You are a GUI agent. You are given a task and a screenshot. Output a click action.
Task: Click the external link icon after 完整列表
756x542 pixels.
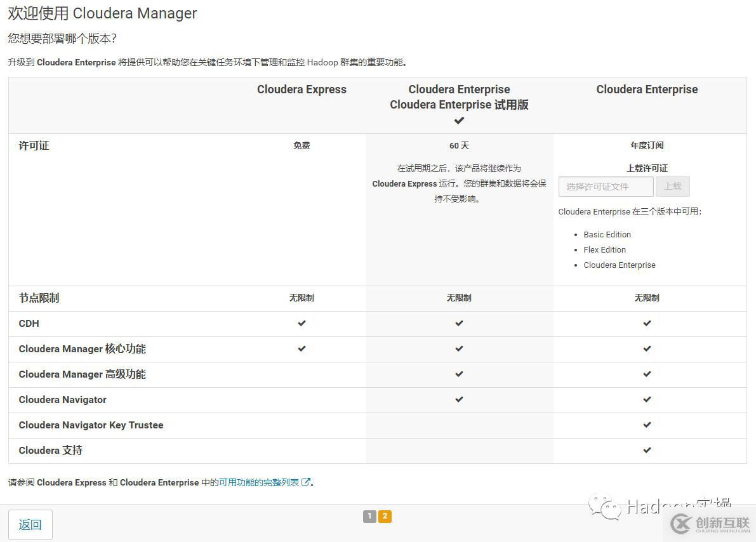[x=306, y=482]
